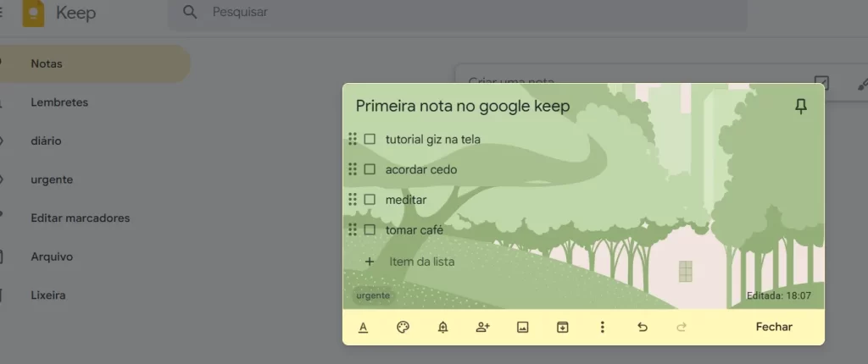The width and height of the screenshot is (868, 364).
Task: Add a collaborator to the note
Action: (482, 328)
